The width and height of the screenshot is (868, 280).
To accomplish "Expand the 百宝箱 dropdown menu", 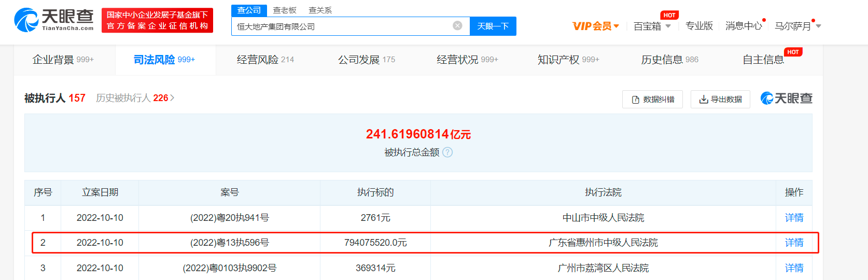I will pos(652,26).
